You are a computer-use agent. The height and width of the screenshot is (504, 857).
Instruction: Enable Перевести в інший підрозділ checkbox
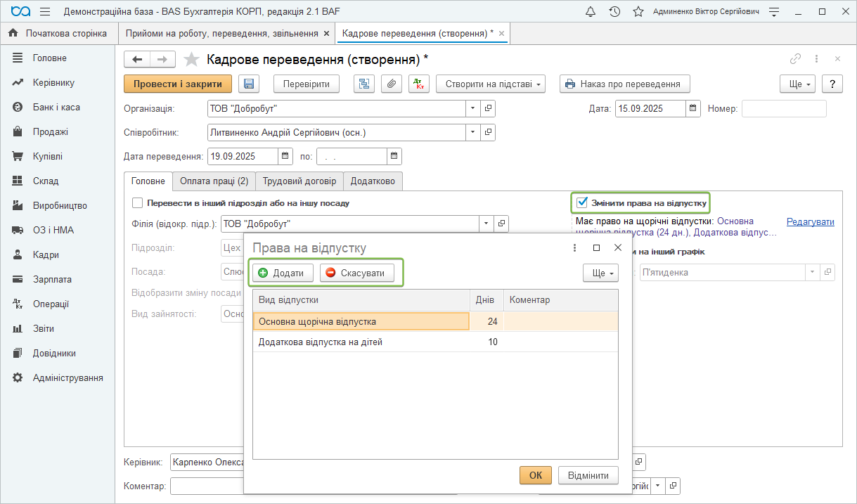138,203
